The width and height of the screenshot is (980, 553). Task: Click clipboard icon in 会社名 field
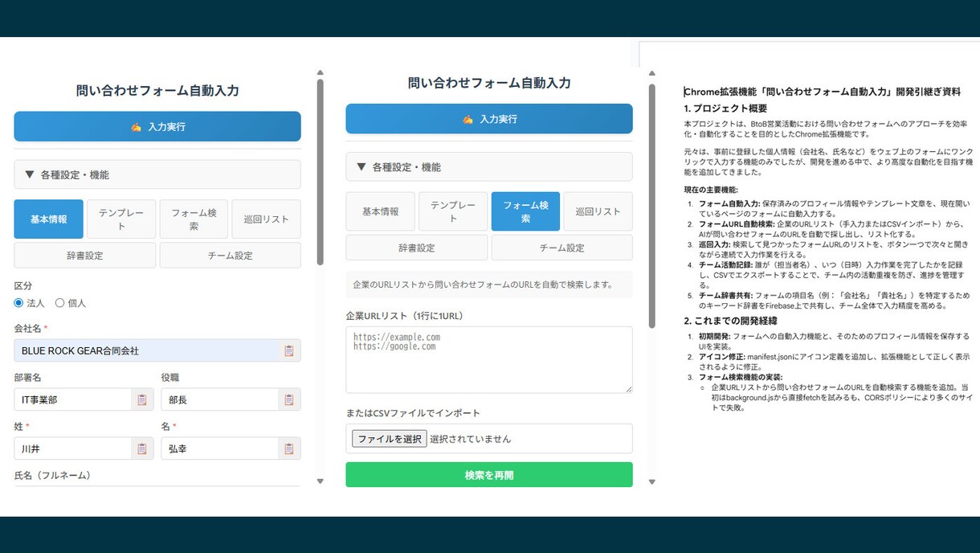(x=289, y=350)
